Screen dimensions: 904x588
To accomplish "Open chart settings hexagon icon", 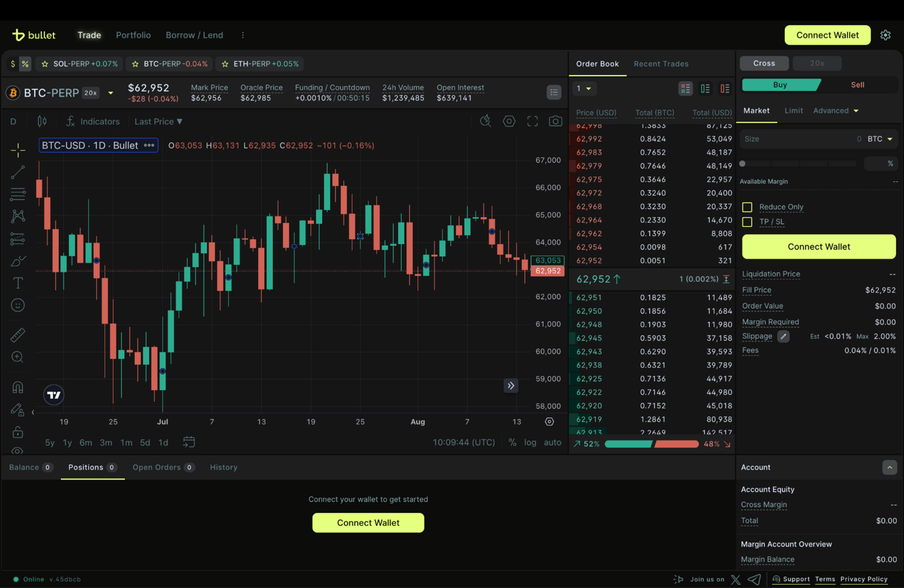I will (509, 121).
